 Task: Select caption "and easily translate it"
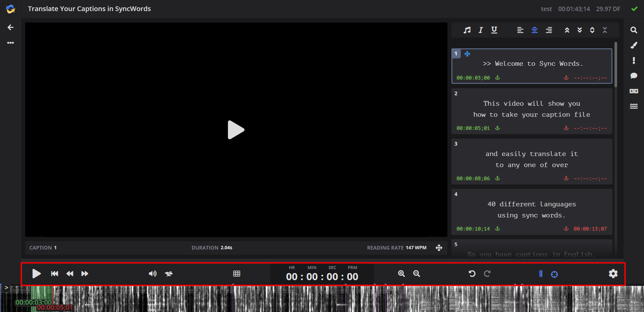pyautogui.click(x=532, y=161)
